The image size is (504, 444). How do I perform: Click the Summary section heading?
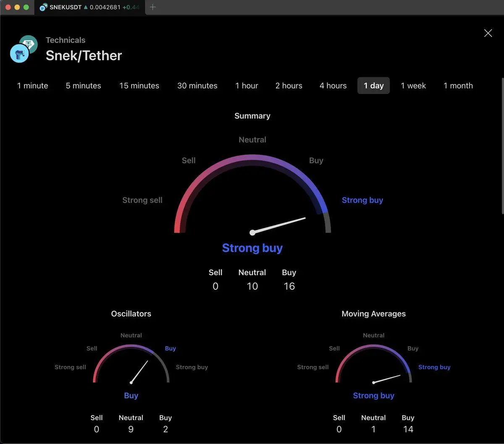252,116
